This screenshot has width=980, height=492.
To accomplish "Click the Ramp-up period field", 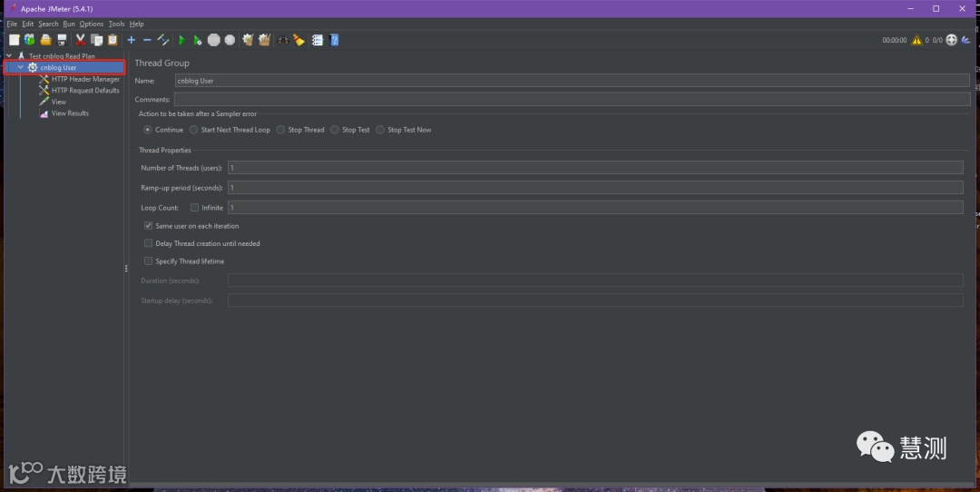I will point(595,188).
